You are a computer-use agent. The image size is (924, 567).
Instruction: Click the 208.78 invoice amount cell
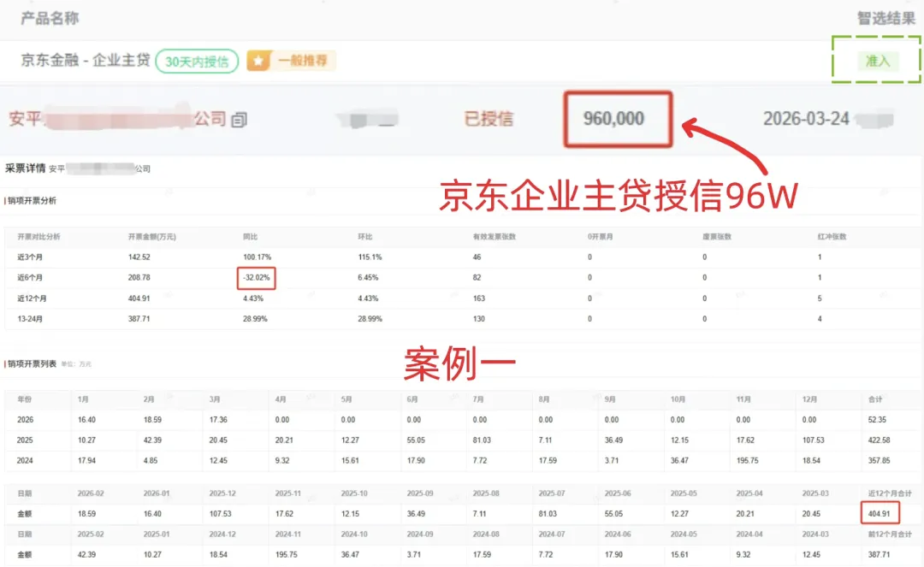139,277
